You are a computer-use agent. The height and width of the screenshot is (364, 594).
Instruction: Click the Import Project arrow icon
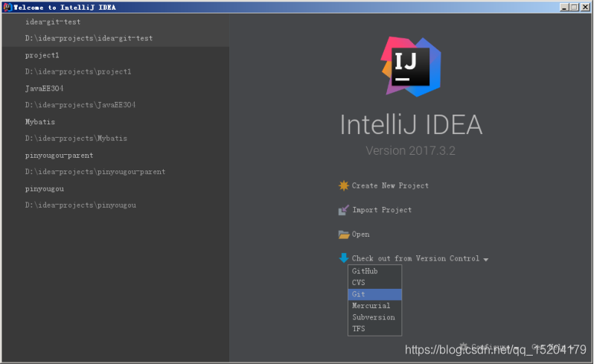344,210
